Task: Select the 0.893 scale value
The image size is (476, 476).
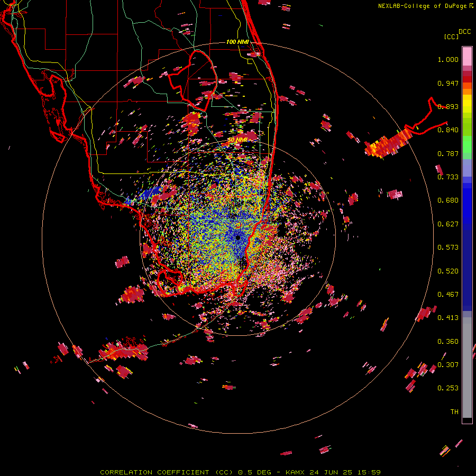Action: coord(448,106)
